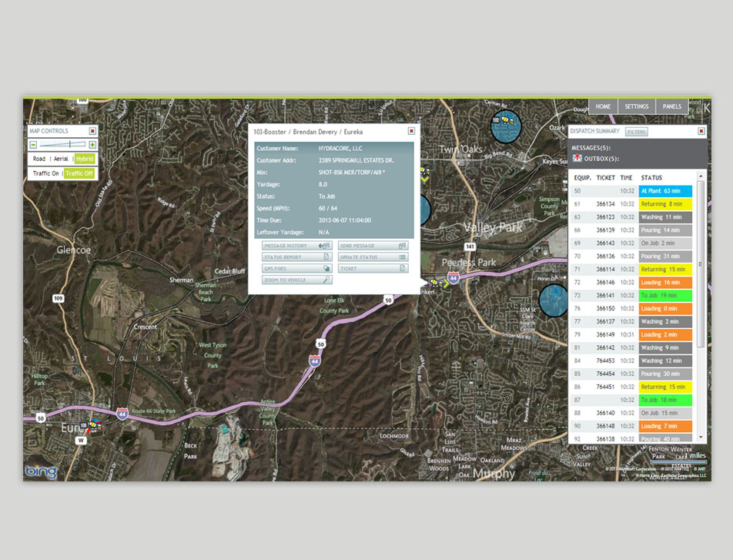Open the Filters dropdown in Dispatch Summary

pyautogui.click(x=636, y=132)
